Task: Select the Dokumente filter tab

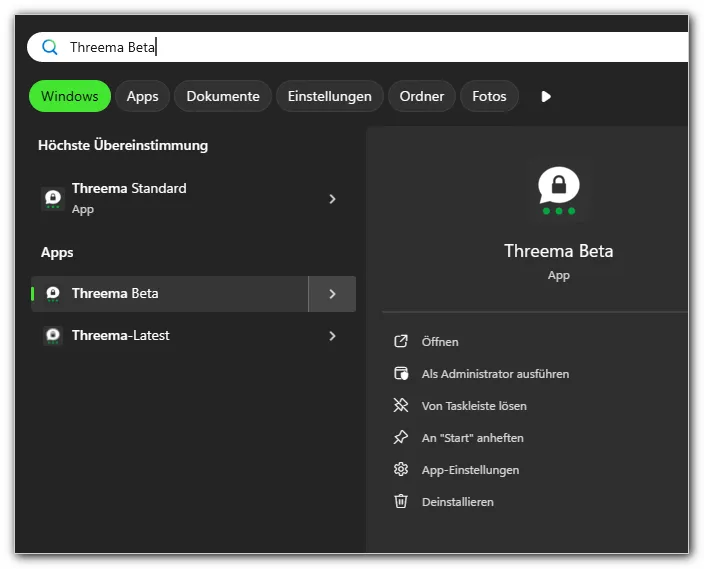Action: click(x=223, y=97)
